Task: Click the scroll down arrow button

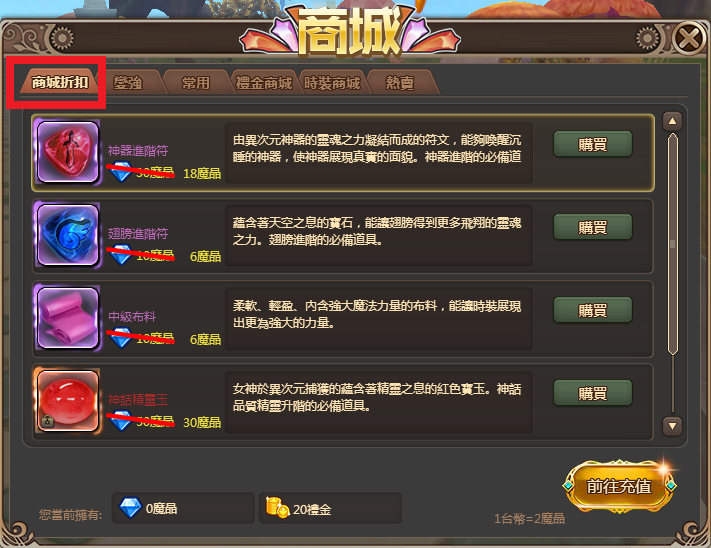Action: [x=672, y=426]
